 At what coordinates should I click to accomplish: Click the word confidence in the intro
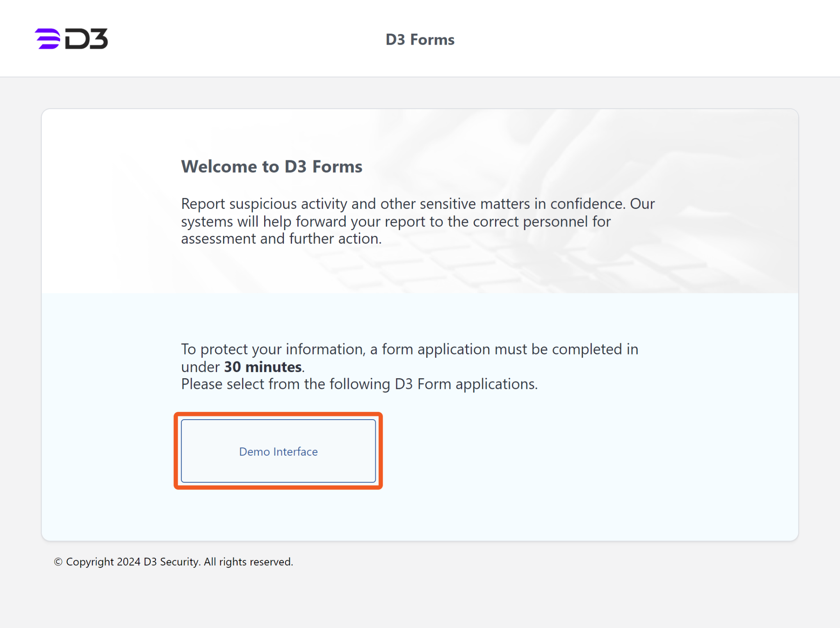click(x=587, y=204)
